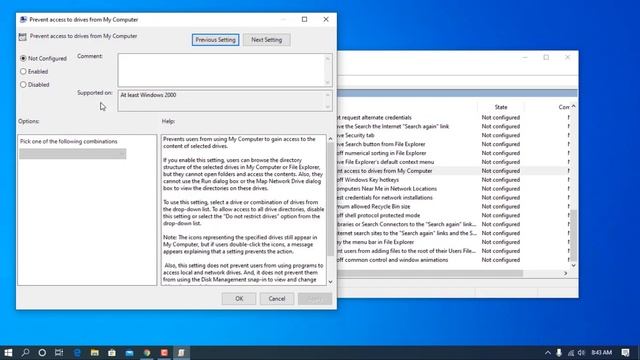
Task: Open Microsoft Store from taskbar
Action: point(112,353)
